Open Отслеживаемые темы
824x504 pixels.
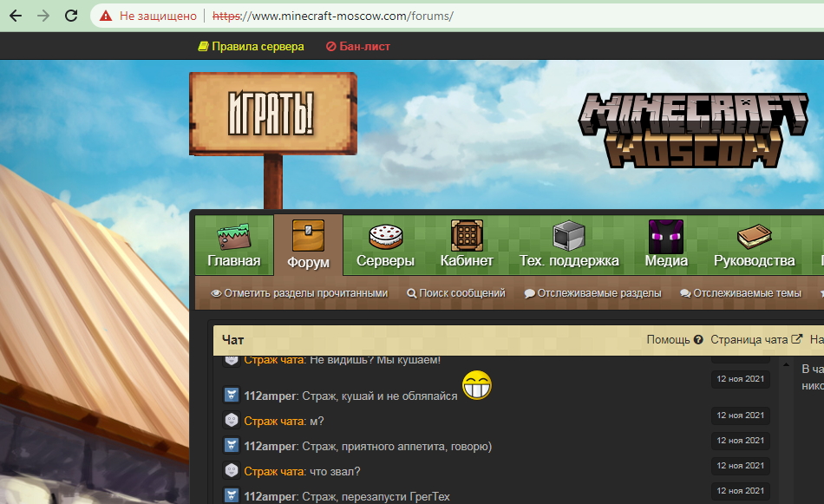click(741, 293)
